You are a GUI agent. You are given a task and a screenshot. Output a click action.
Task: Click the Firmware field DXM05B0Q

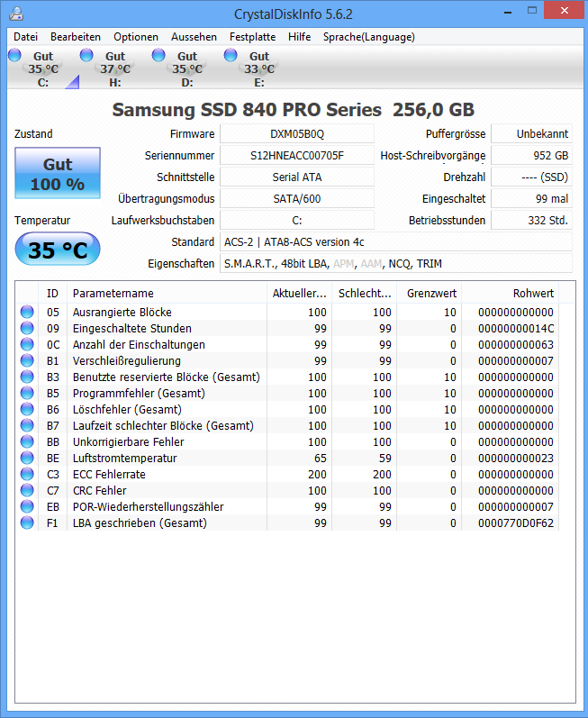pyautogui.click(x=297, y=133)
